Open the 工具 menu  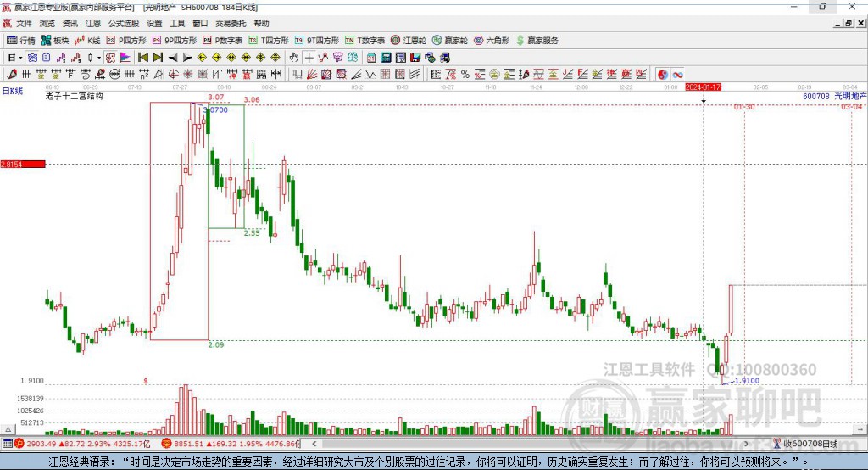[177, 23]
